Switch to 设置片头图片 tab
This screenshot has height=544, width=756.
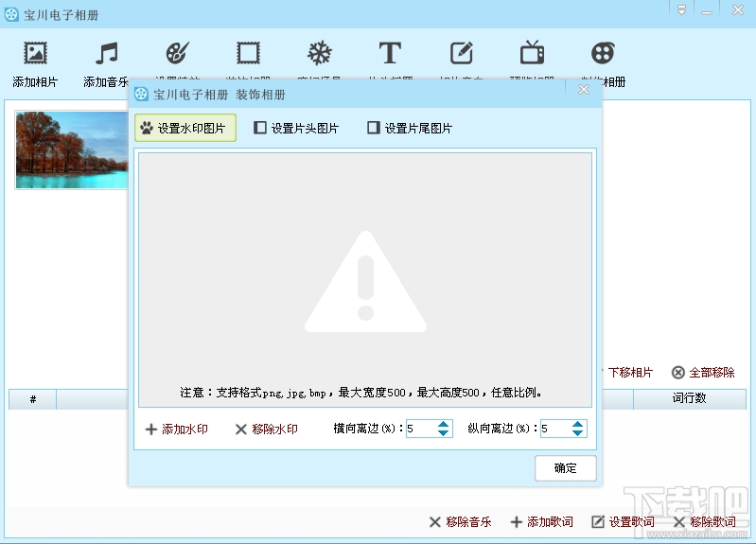coord(296,128)
